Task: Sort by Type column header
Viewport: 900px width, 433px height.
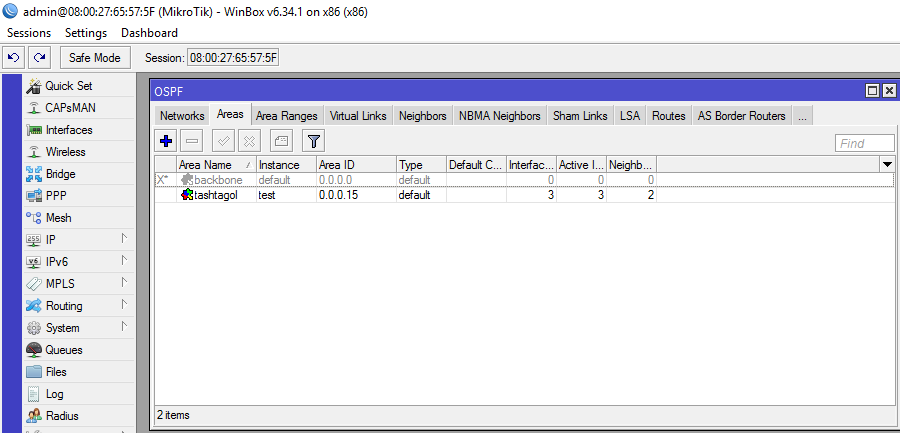Action: [421, 165]
